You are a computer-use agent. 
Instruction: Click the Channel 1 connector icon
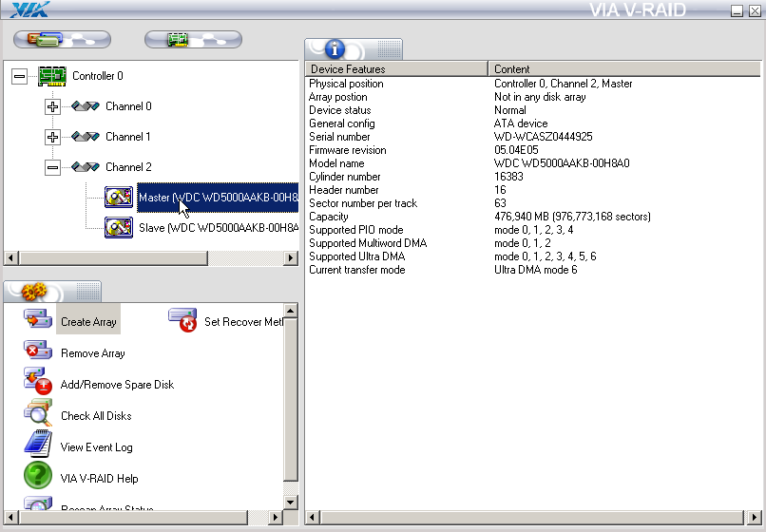pyautogui.click(x=86, y=136)
